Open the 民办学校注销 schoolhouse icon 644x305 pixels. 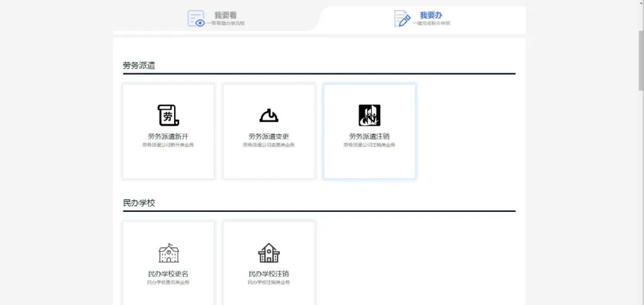269,253
